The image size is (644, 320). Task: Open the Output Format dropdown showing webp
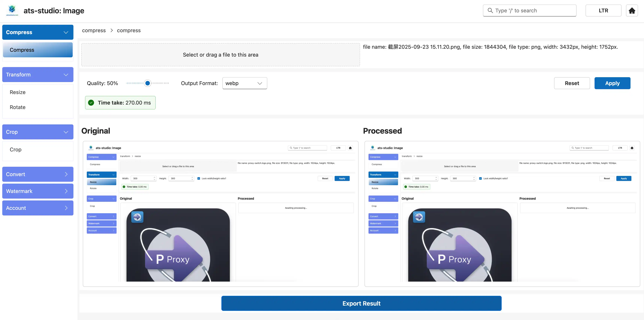pyautogui.click(x=244, y=83)
